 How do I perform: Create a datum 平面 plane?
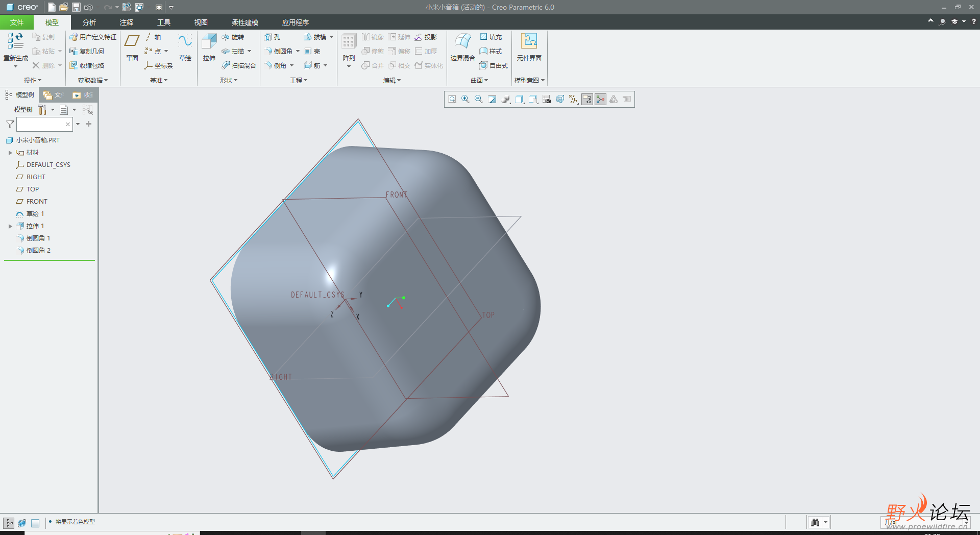click(132, 47)
